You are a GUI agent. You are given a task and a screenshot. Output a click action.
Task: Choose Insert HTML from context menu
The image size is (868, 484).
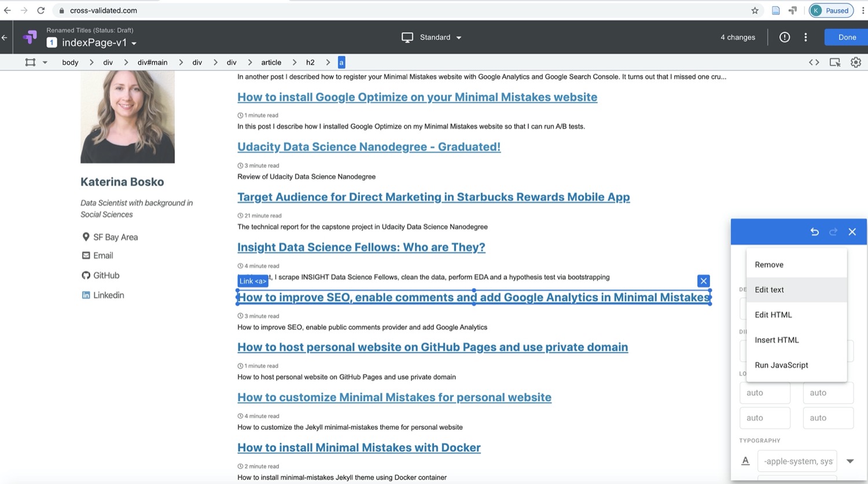pyautogui.click(x=796, y=340)
